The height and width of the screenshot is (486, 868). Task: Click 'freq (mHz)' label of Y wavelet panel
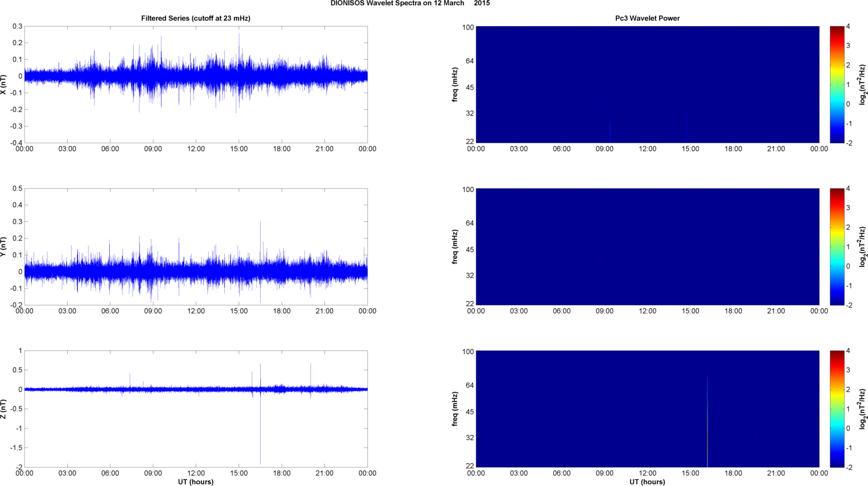pyautogui.click(x=455, y=246)
